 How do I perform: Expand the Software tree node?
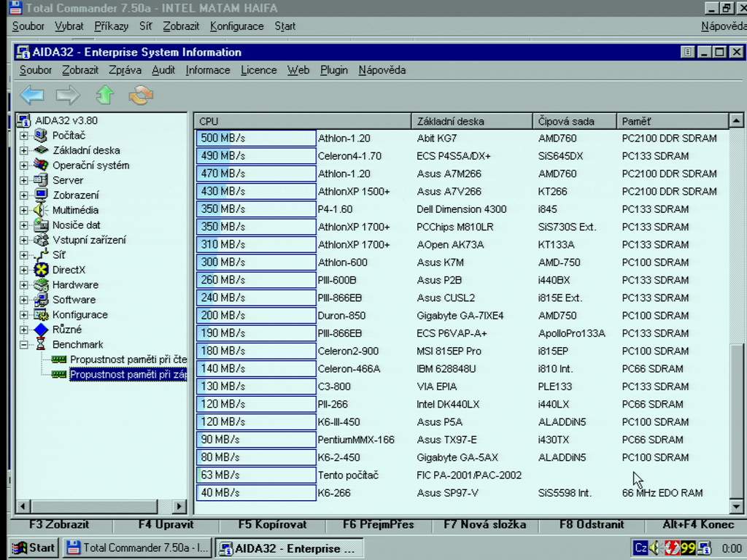coord(23,300)
